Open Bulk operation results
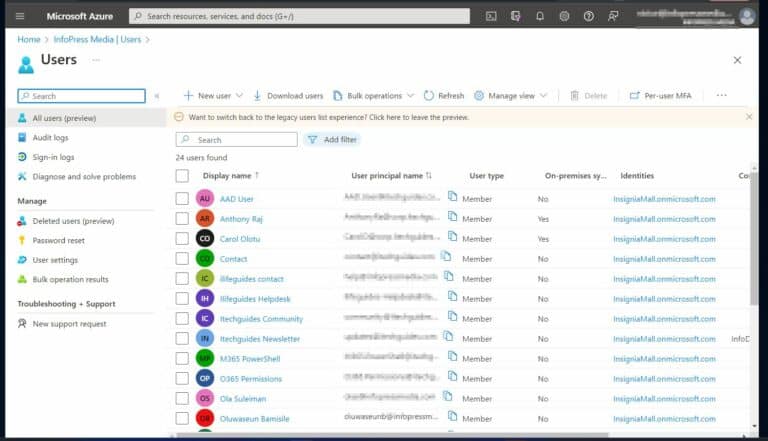768x441 pixels. tap(70, 279)
